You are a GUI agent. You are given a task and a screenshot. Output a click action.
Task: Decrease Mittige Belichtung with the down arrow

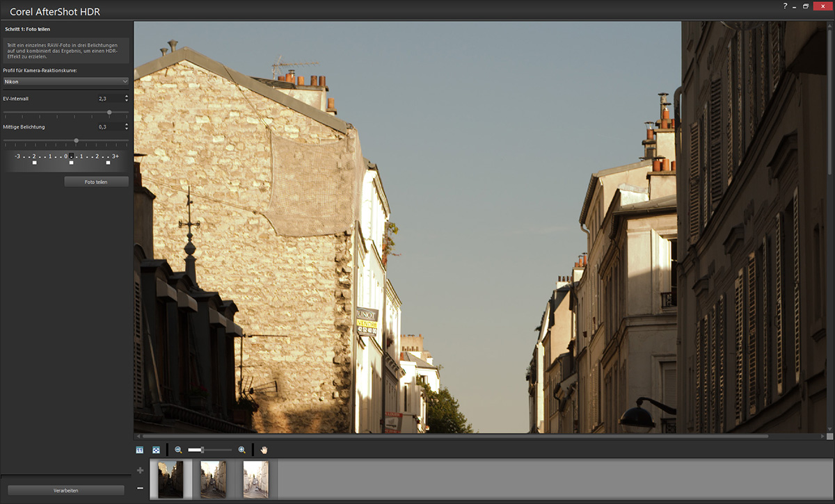click(126, 129)
